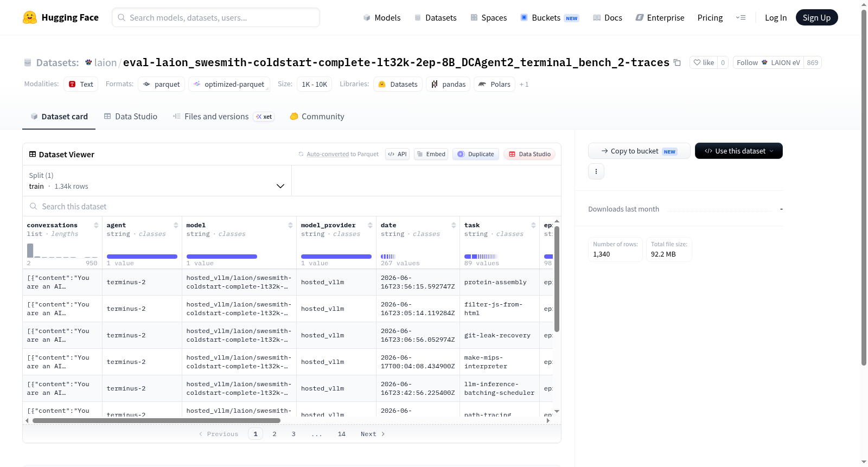
Task: Open Spaces in top navigation
Action: (489, 17)
